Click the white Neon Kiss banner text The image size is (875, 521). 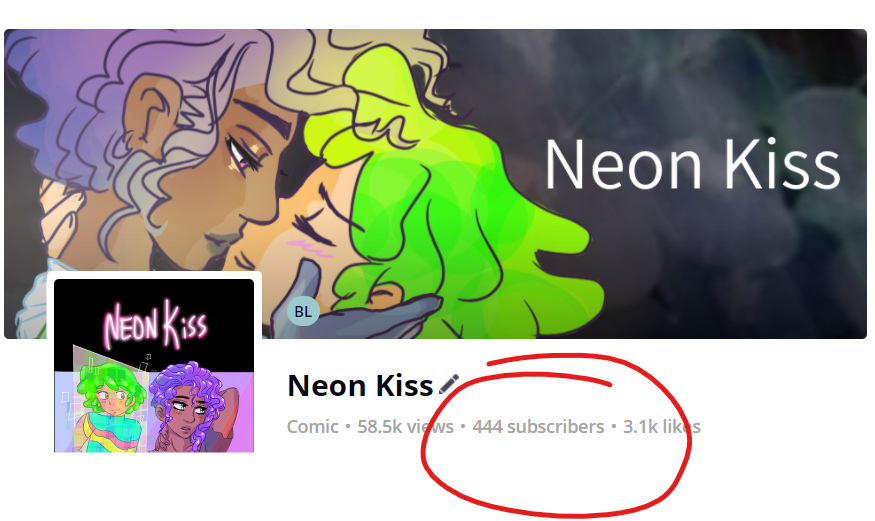point(692,165)
